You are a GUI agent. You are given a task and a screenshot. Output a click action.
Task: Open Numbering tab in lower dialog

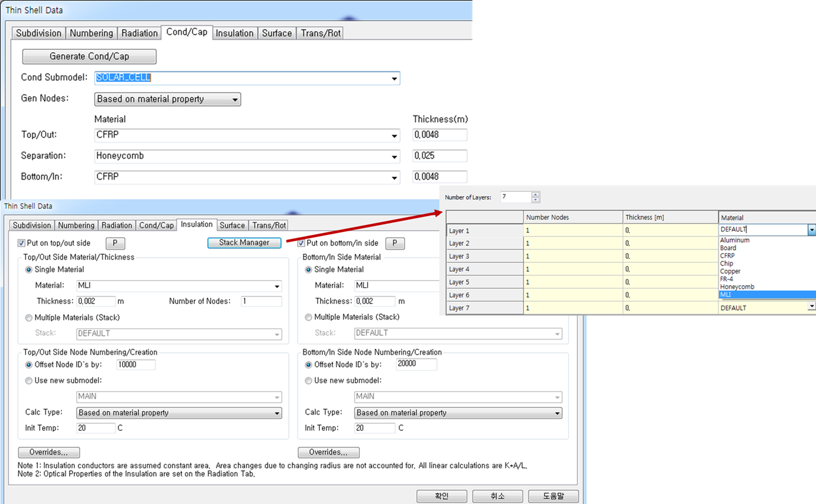coord(76,225)
